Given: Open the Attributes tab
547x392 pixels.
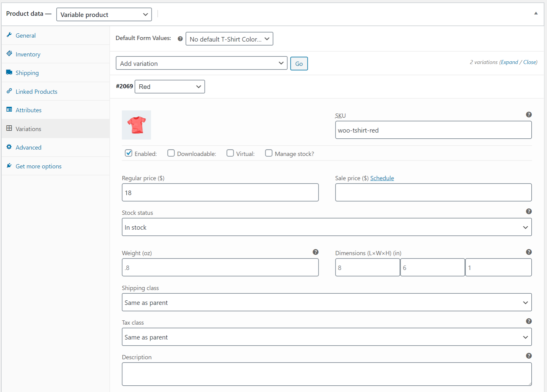Looking at the screenshot, I should [x=29, y=110].
